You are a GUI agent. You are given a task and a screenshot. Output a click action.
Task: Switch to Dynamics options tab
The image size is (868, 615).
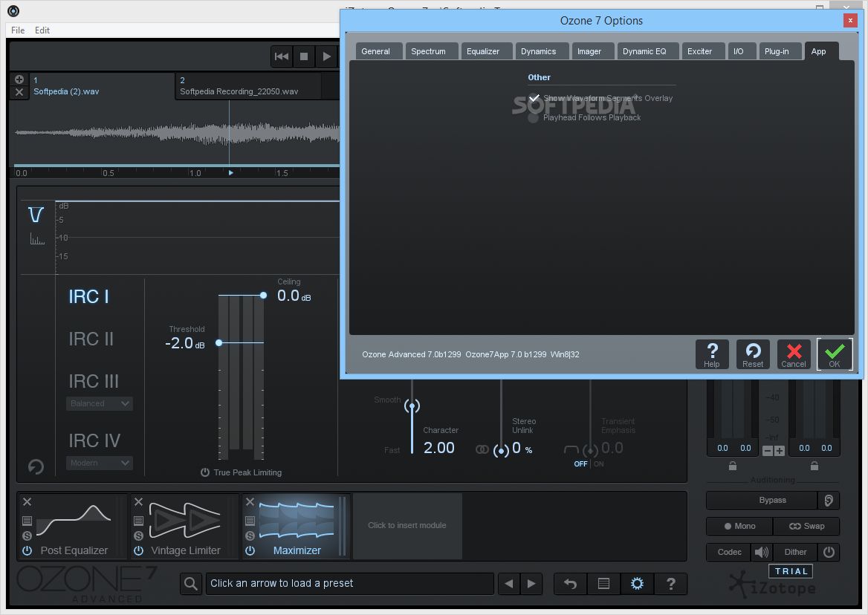[x=542, y=51]
